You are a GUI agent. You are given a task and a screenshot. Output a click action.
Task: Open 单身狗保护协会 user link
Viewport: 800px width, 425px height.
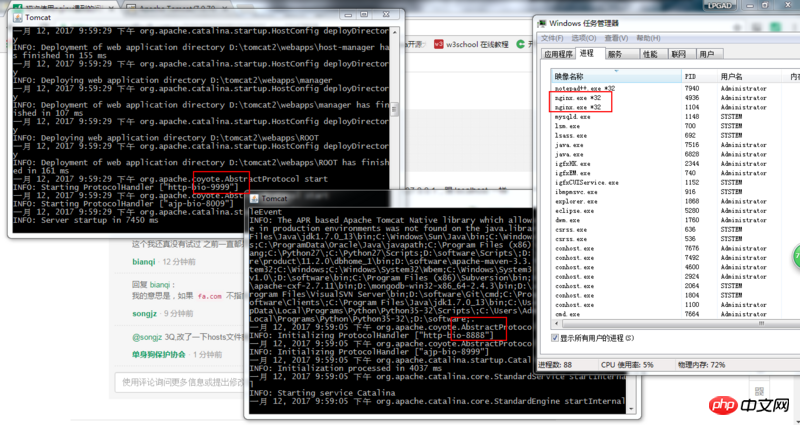(159, 354)
